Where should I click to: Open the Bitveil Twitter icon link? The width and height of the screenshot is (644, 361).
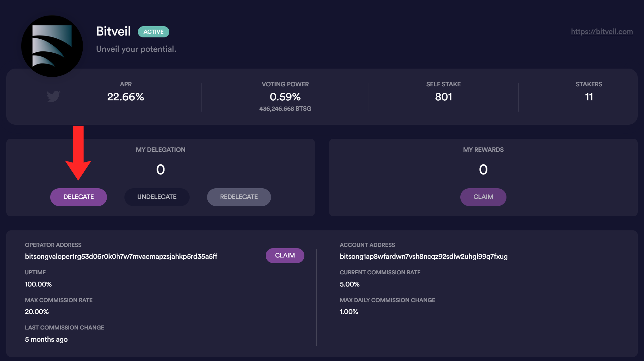[x=53, y=96]
